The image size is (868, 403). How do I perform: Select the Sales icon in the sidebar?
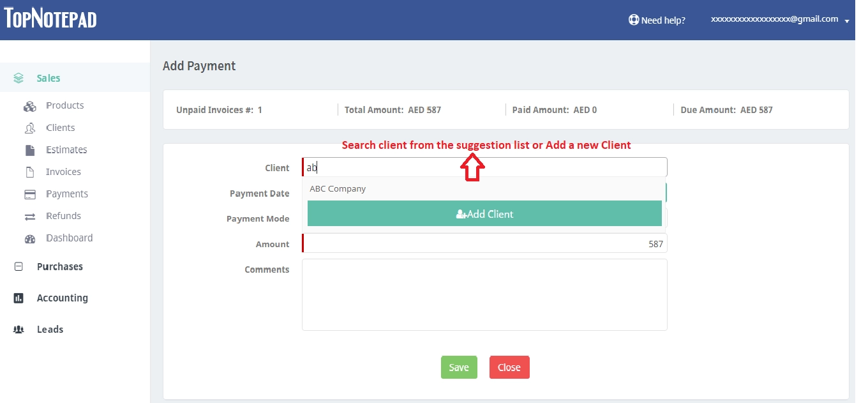pos(18,77)
